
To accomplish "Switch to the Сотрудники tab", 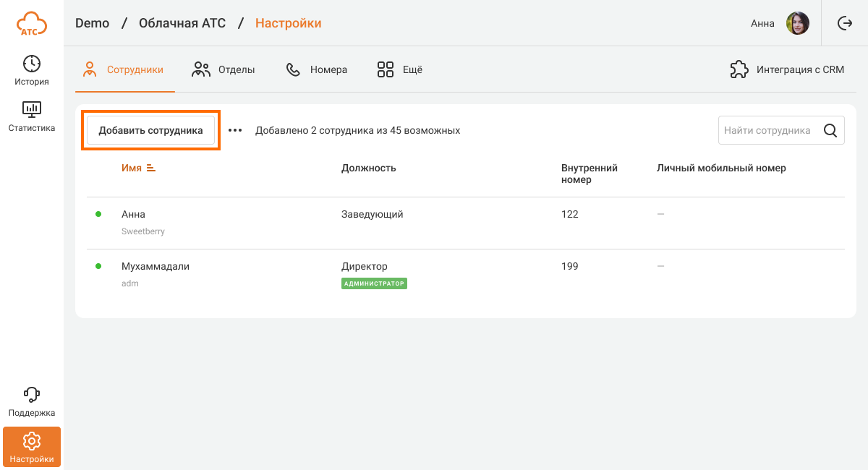I will (124, 70).
